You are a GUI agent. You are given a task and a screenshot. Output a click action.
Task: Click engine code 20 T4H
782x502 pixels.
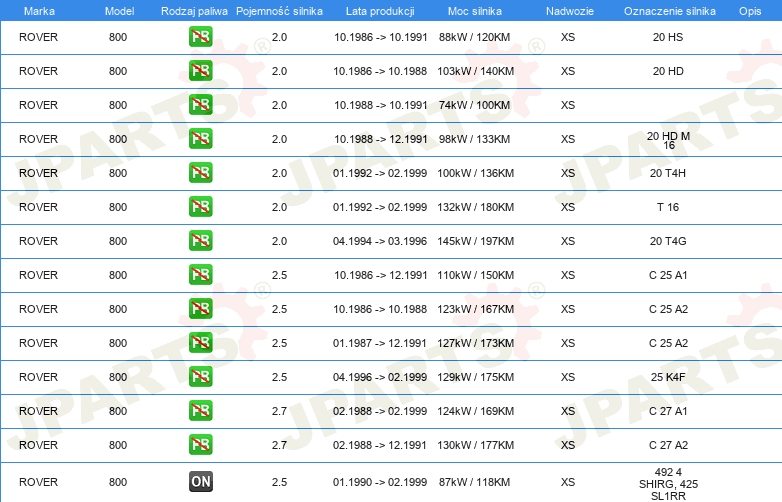[668, 173]
